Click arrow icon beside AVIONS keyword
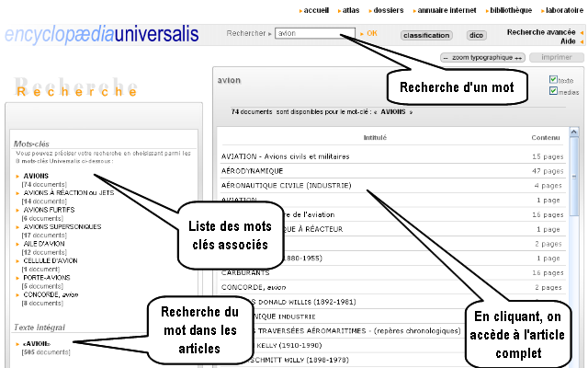Viewport: 588px width, 368px height. click(17, 176)
